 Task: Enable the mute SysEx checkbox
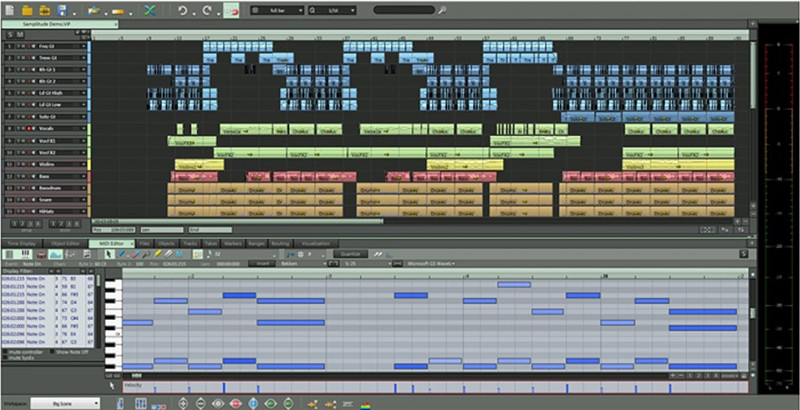point(5,358)
